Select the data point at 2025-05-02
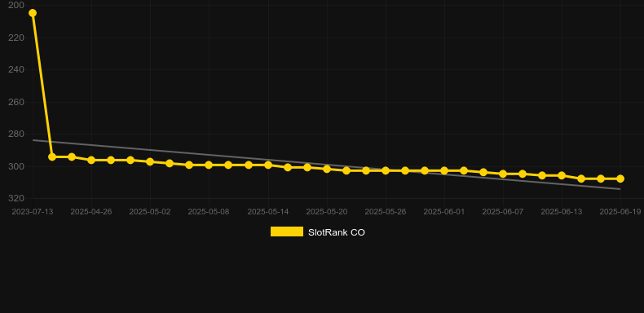 (x=150, y=162)
